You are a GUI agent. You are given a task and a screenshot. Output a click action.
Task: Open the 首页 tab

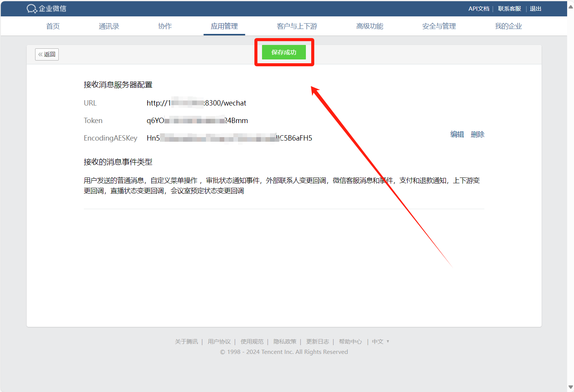53,26
